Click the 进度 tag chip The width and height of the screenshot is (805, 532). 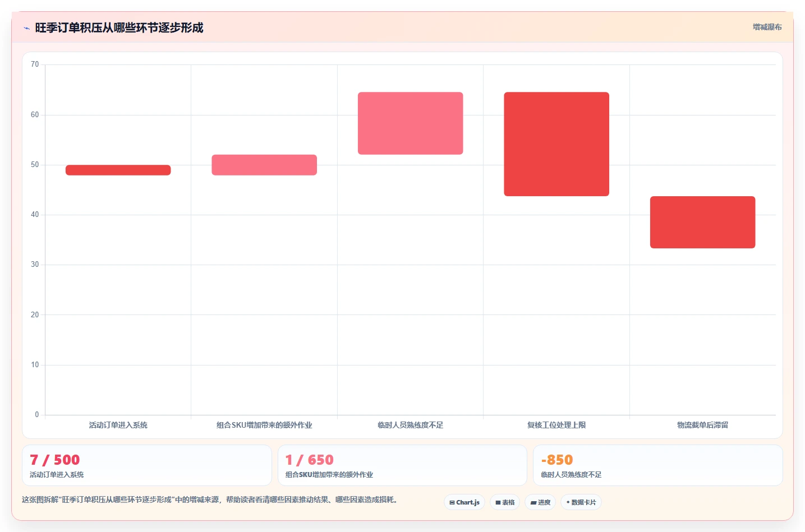[540, 502]
